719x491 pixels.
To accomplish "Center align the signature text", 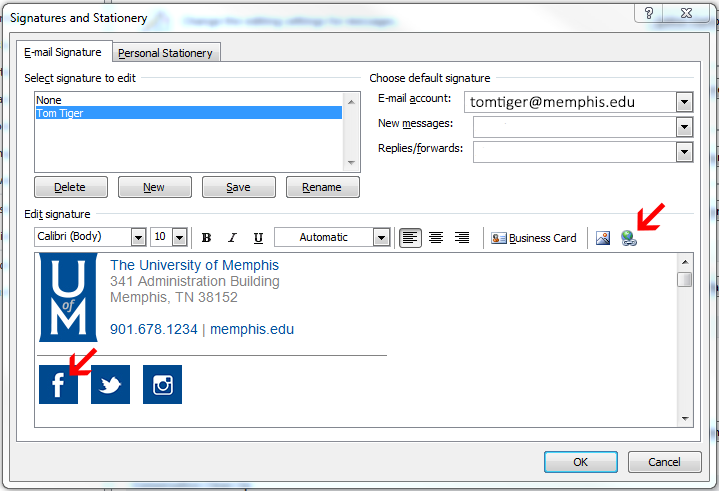I will pyautogui.click(x=436, y=238).
